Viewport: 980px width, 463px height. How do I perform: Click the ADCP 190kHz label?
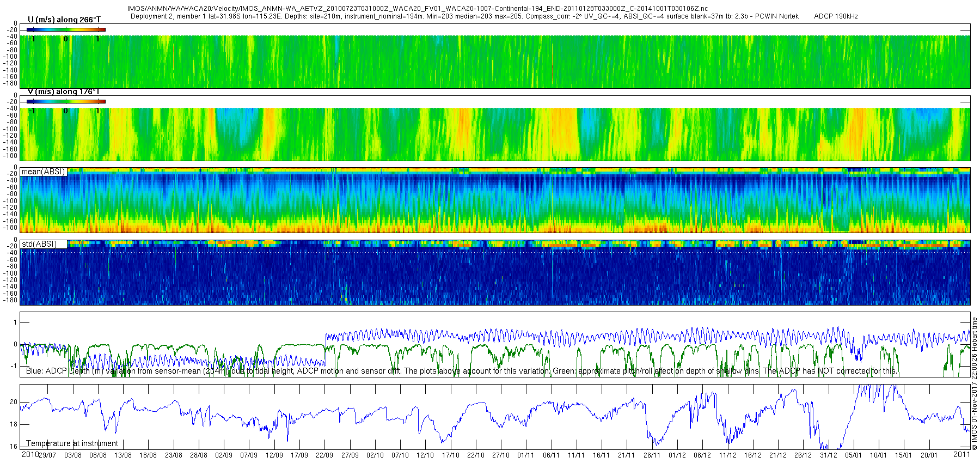(836, 16)
